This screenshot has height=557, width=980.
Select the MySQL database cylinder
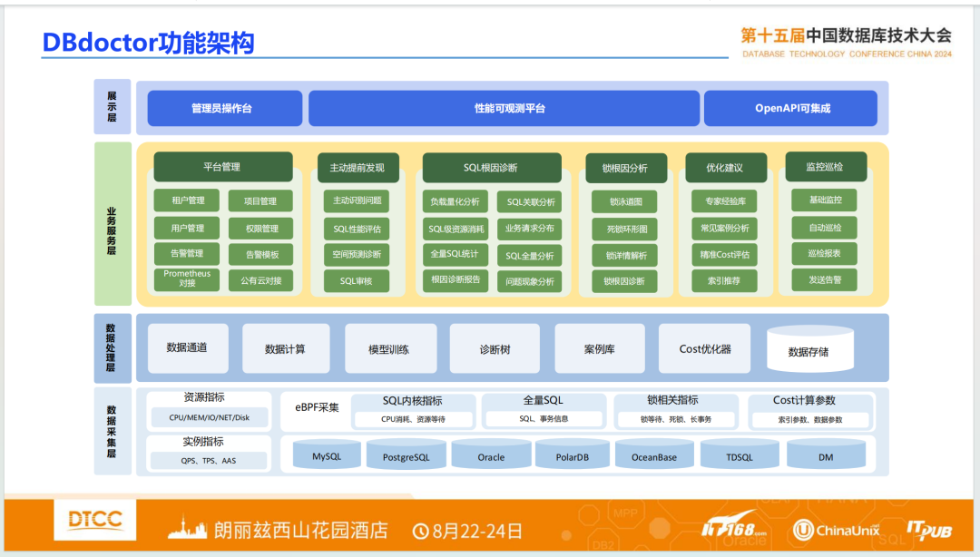coord(327,454)
